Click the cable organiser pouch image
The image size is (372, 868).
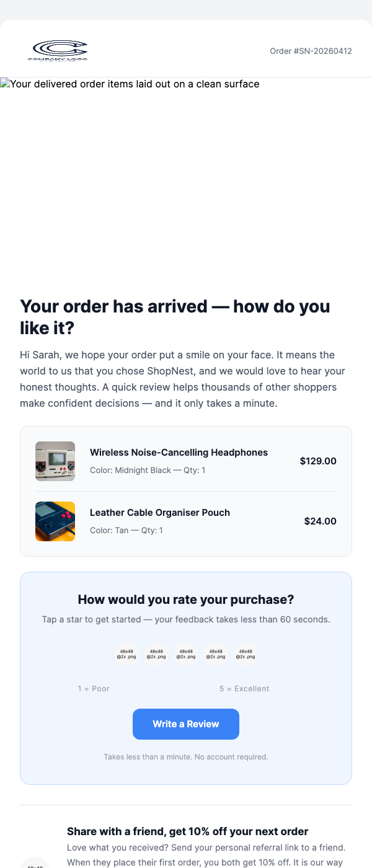(x=55, y=521)
